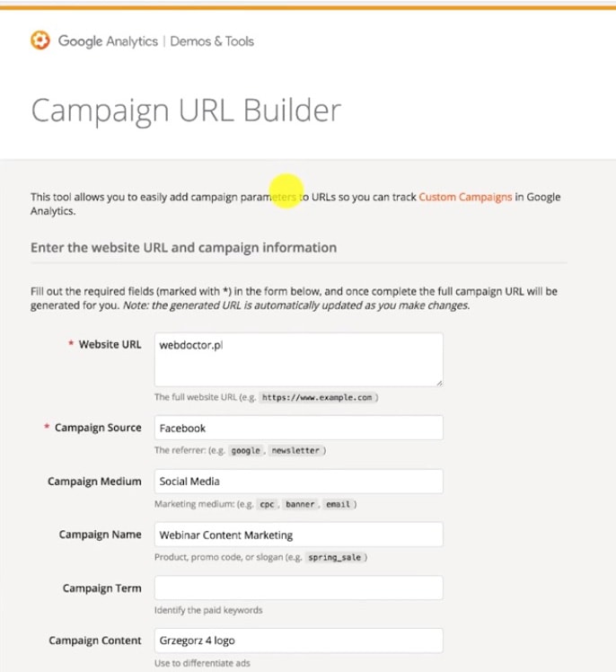Click into the Campaign Source field
Screen dimensions: 616x672
(298, 428)
